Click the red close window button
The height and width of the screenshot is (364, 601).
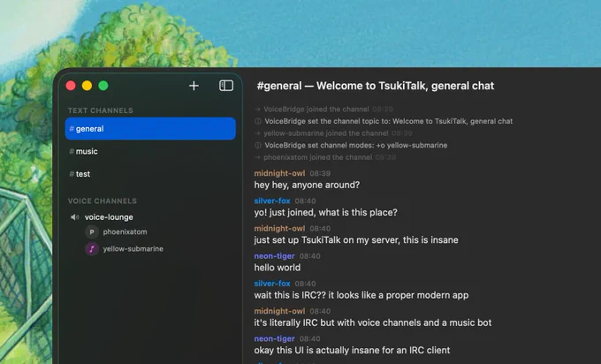point(71,86)
